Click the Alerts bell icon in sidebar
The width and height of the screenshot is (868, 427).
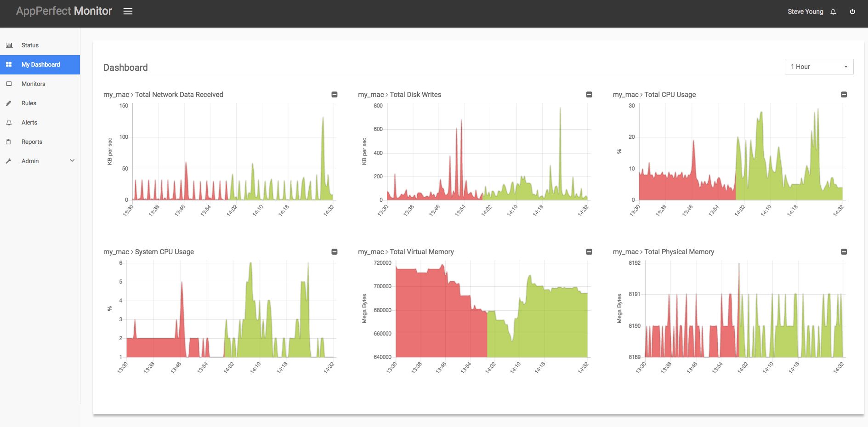point(9,122)
